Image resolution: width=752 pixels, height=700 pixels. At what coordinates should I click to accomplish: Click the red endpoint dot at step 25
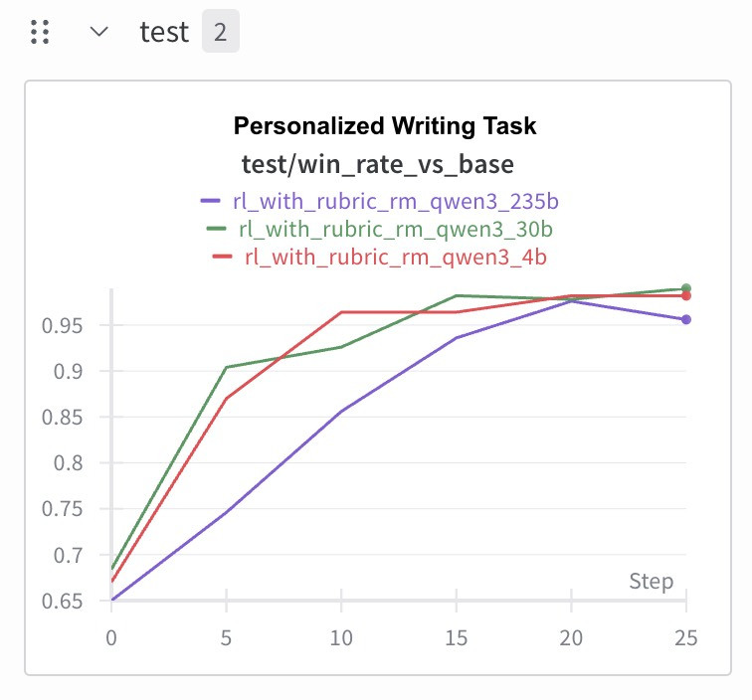[686, 296]
